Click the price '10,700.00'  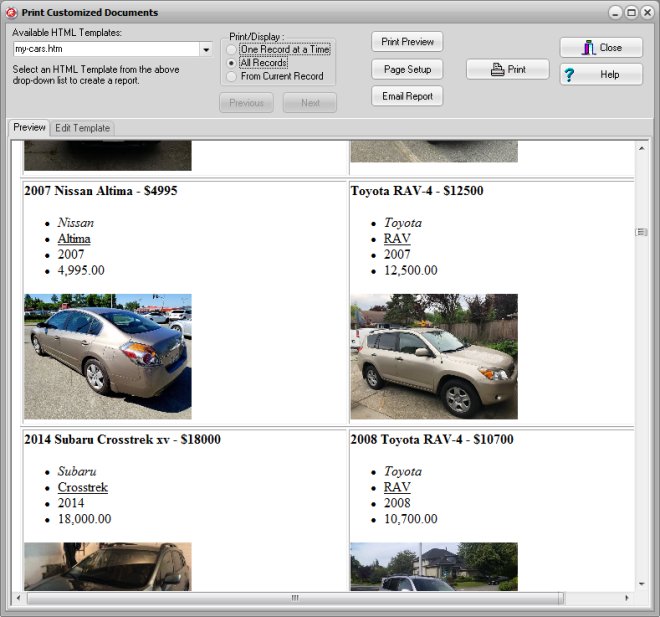pyautogui.click(x=410, y=519)
